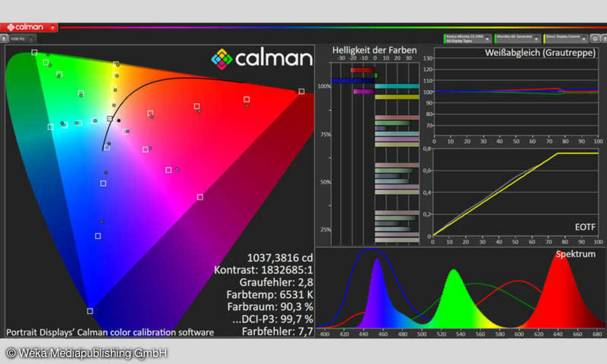Click the settings button right of Direct Display Control
Image resolution: width=607 pixels, height=364 pixels.
pyautogui.click(x=595, y=38)
